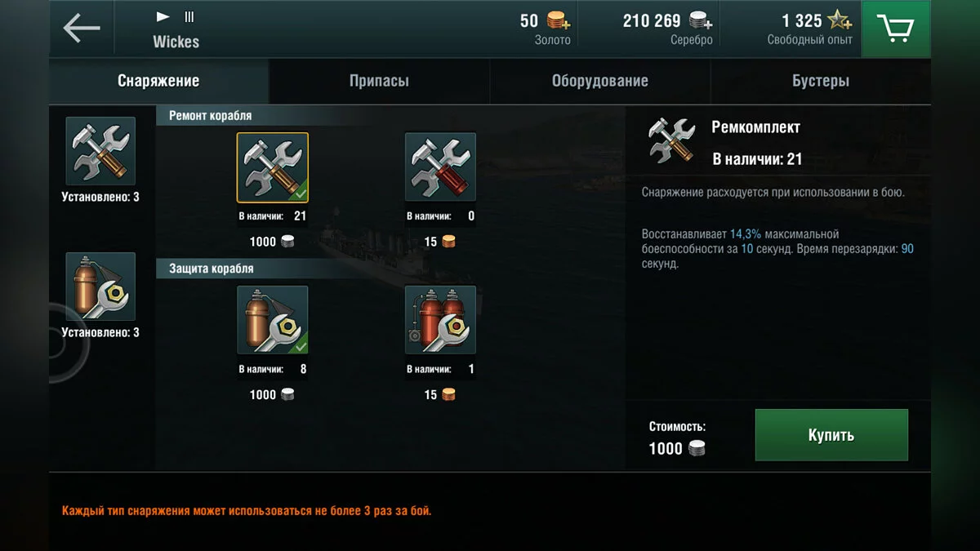
Task: Click the 1000 silver price under repair kit
Action: click(271, 242)
